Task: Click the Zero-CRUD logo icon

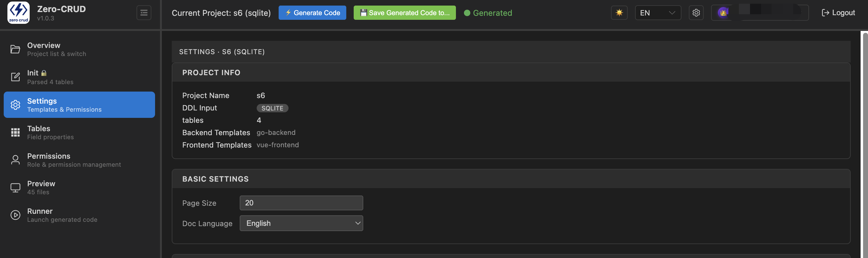Action: [18, 12]
